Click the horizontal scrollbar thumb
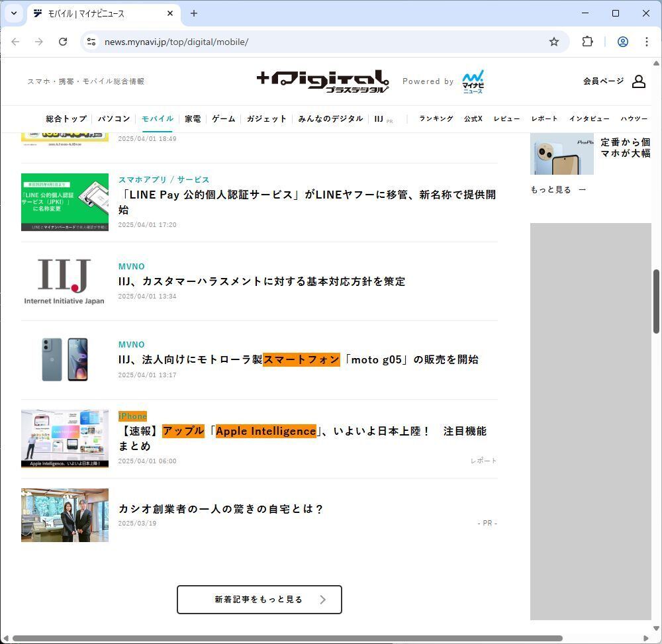This screenshot has width=662, height=644. click(x=287, y=638)
